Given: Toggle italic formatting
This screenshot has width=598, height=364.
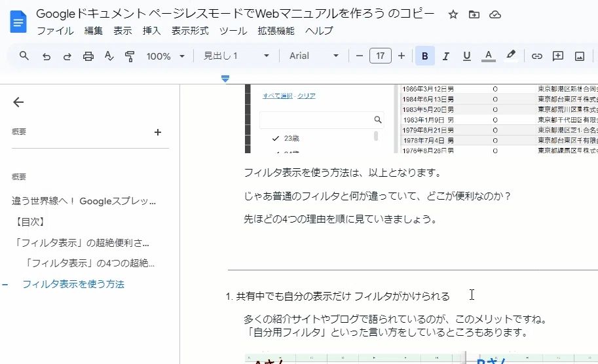Looking at the screenshot, I should [x=445, y=56].
